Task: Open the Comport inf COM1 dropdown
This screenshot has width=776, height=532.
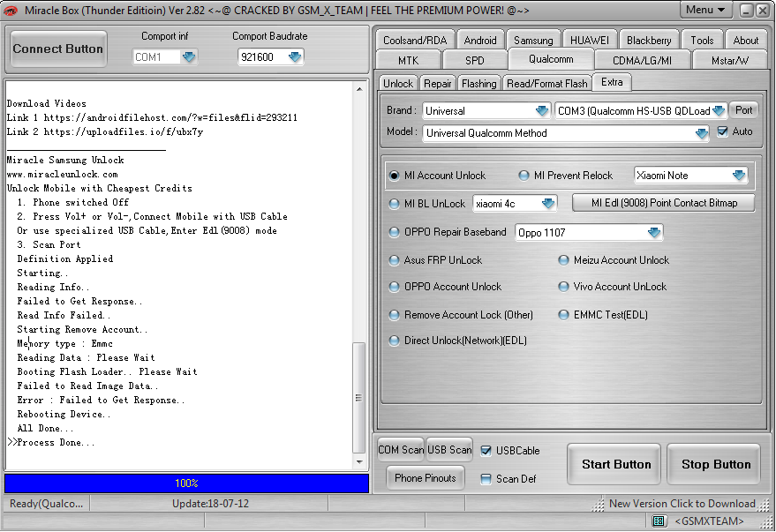Action: 189,56
